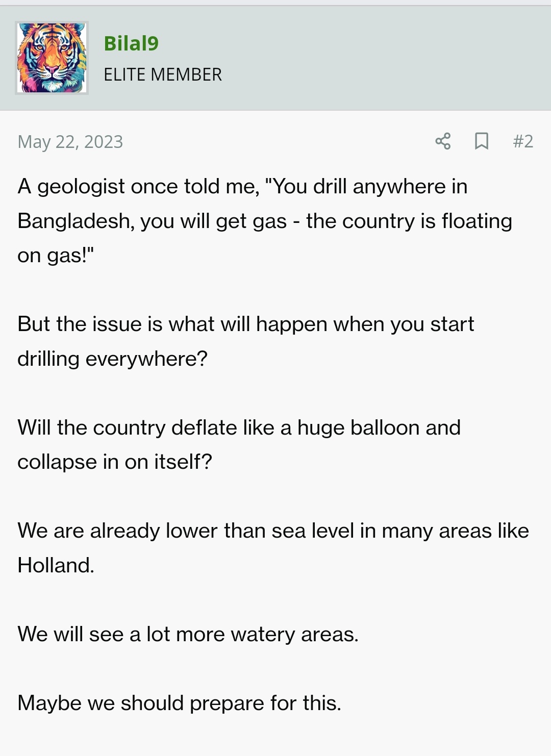551x756 pixels.
Task: Click the May 22, 2023 timestamp
Action: pos(70,141)
